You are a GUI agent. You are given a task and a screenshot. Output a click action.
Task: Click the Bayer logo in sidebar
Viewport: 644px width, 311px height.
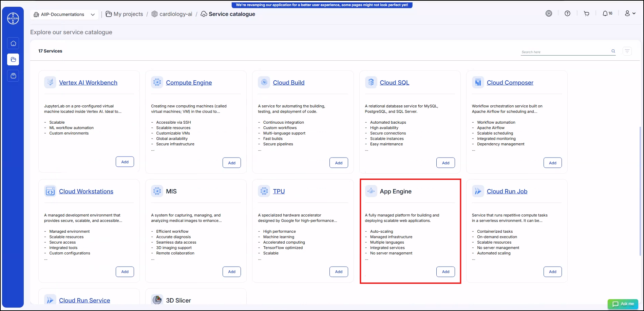click(x=13, y=18)
